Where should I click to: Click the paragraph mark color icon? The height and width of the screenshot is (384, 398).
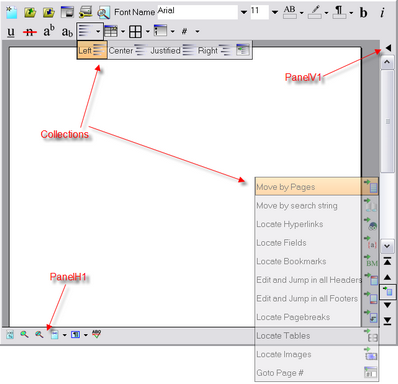point(339,12)
